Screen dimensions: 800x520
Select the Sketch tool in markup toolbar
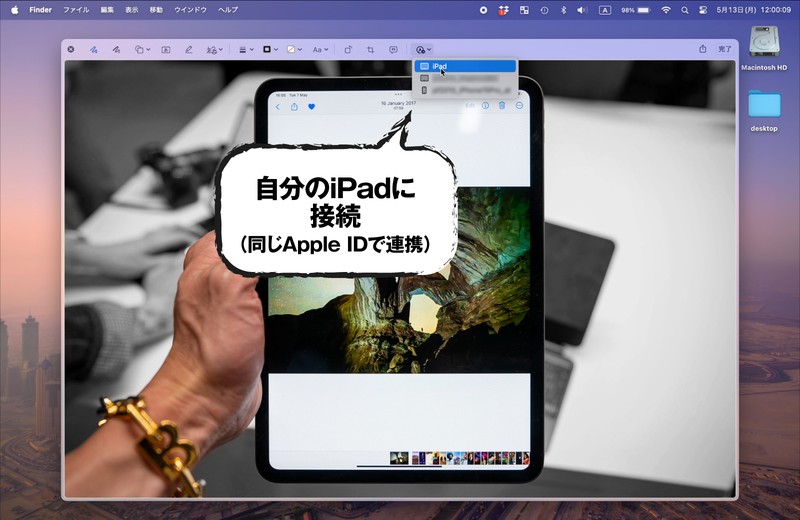pos(94,49)
